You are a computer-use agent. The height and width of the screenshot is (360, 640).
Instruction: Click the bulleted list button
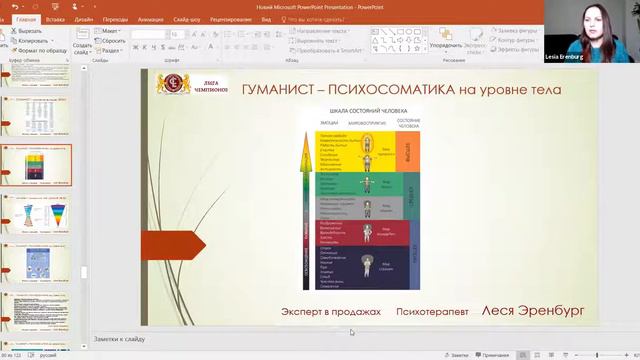pyautogui.click(x=228, y=35)
